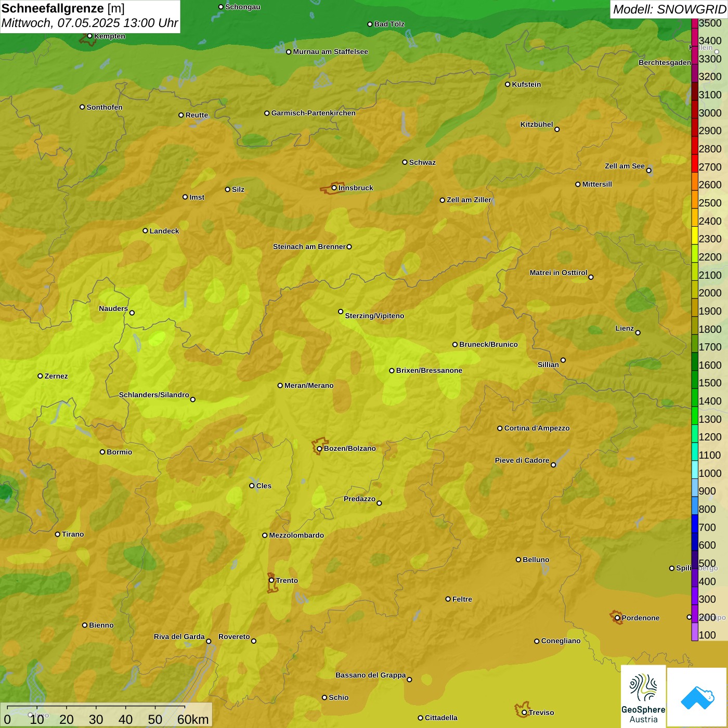This screenshot has width=728, height=728.
Task: Select the "Landeck" label
Action: pyautogui.click(x=164, y=231)
